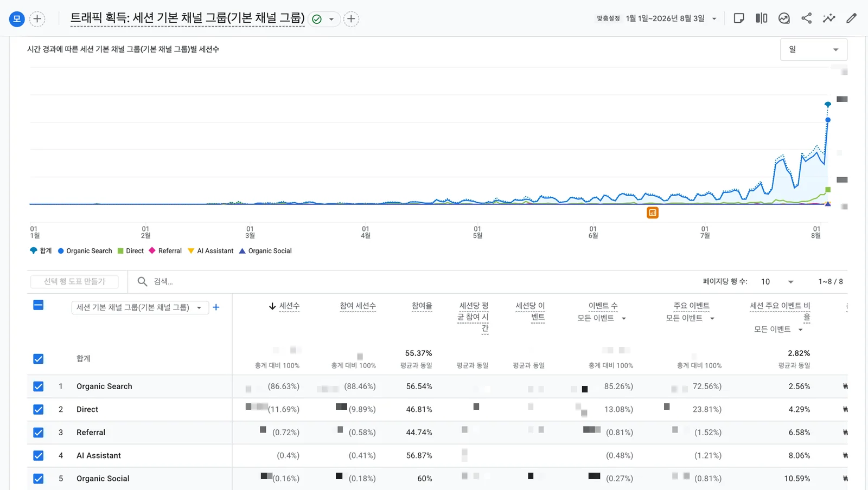The width and height of the screenshot is (868, 490).
Task: Click the '10.59%' value in the Organic Social row
Action: (x=797, y=479)
